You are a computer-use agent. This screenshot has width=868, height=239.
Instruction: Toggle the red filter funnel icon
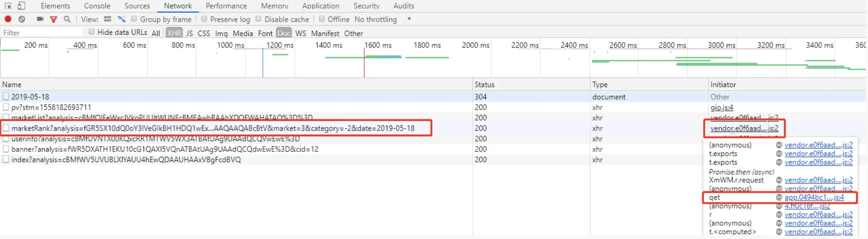(x=53, y=19)
